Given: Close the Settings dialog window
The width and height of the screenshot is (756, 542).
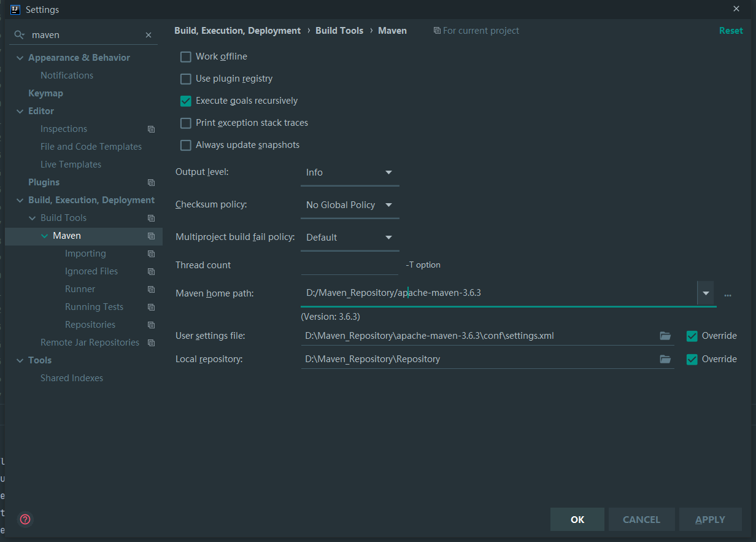Looking at the screenshot, I should click(736, 9).
